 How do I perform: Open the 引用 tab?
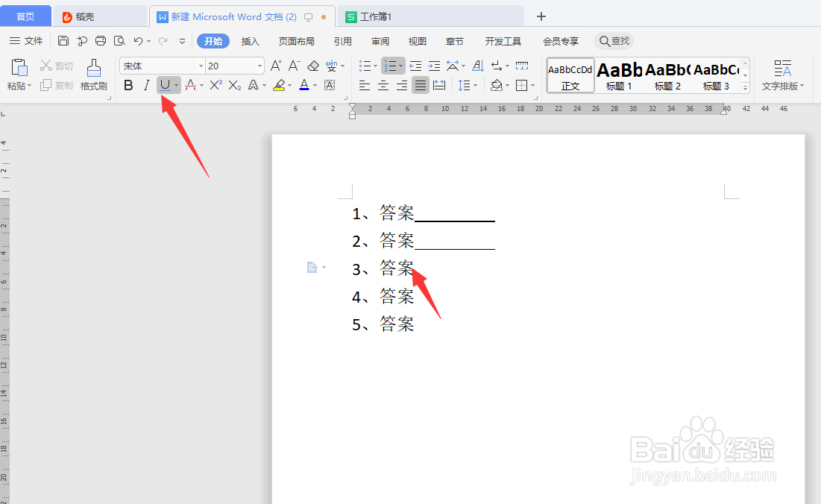[343, 41]
